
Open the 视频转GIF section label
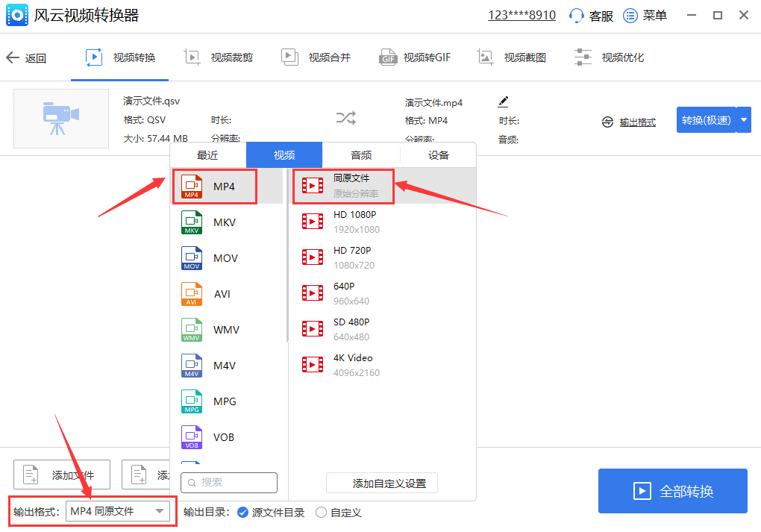tap(427, 57)
